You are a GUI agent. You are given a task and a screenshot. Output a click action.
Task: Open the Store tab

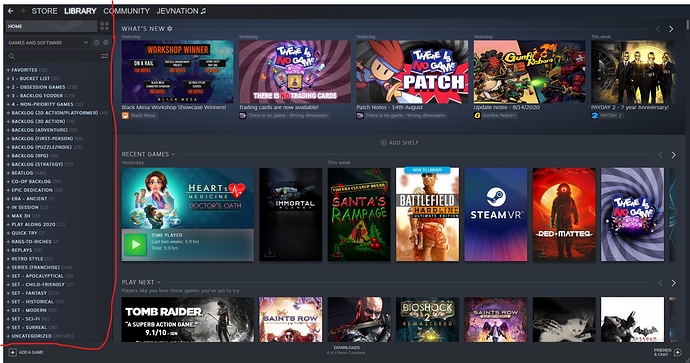click(44, 11)
